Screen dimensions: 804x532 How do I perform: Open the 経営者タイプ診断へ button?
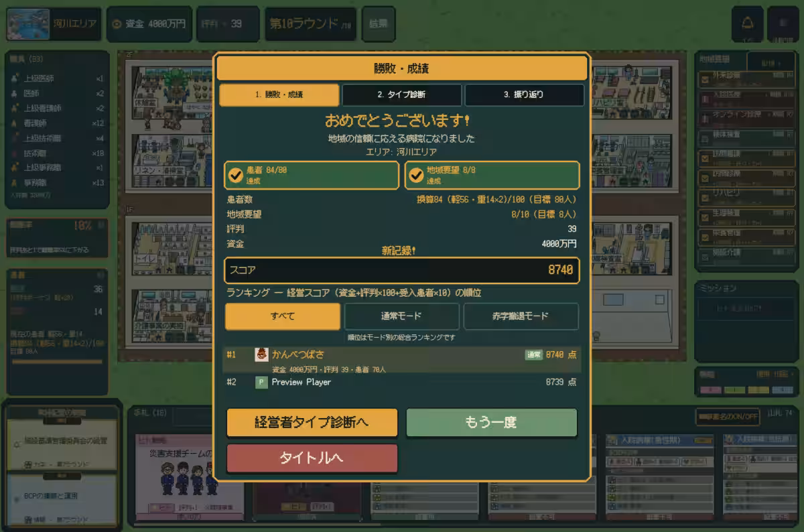(312, 423)
